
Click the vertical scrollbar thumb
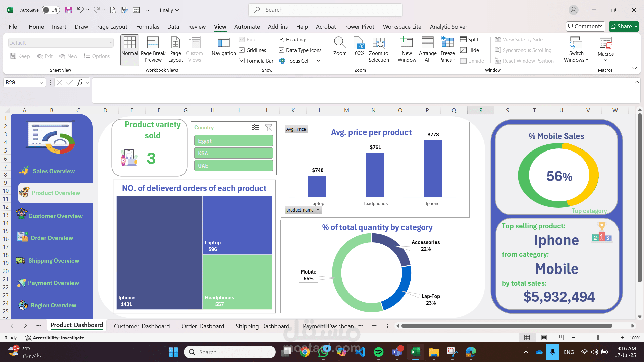point(639,198)
